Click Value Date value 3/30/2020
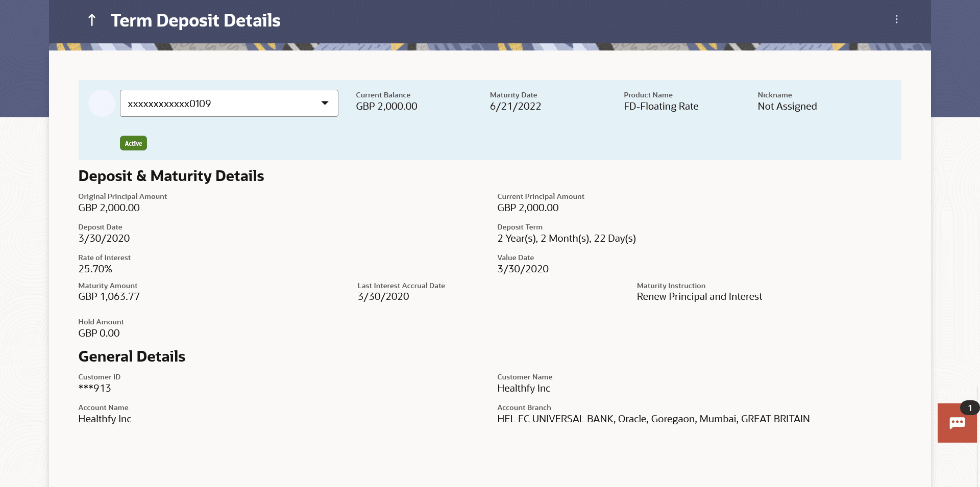 pos(523,269)
